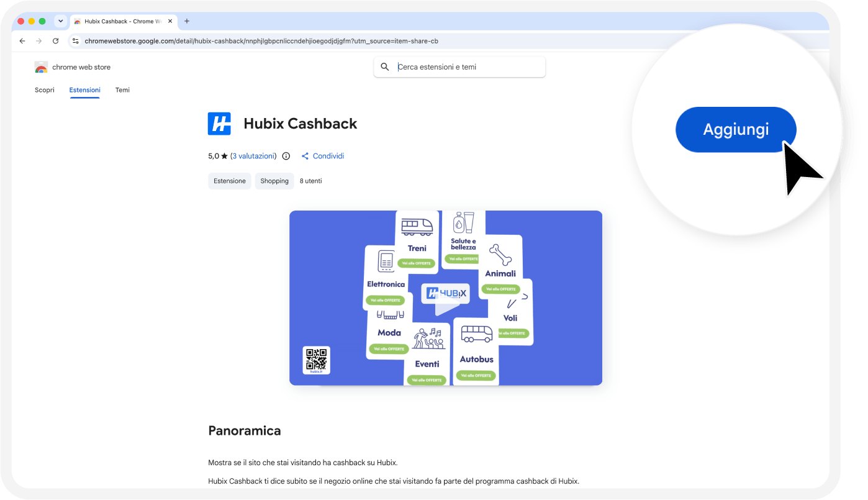The width and height of the screenshot is (868, 500).
Task: Open the site information icon in address bar
Action: pos(75,41)
